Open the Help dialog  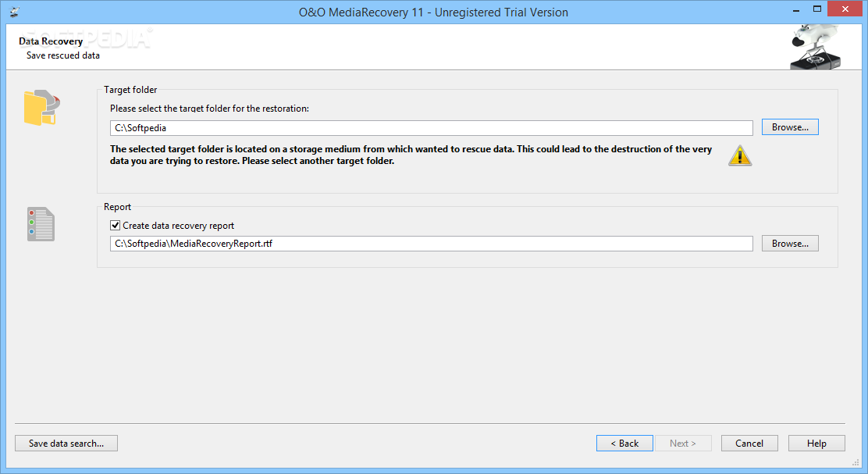[x=816, y=443]
